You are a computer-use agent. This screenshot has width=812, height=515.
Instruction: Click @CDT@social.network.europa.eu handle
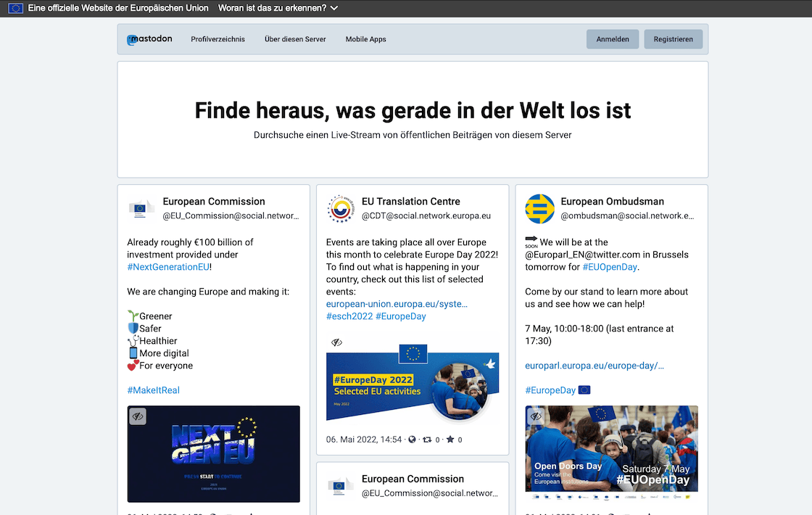coord(426,216)
